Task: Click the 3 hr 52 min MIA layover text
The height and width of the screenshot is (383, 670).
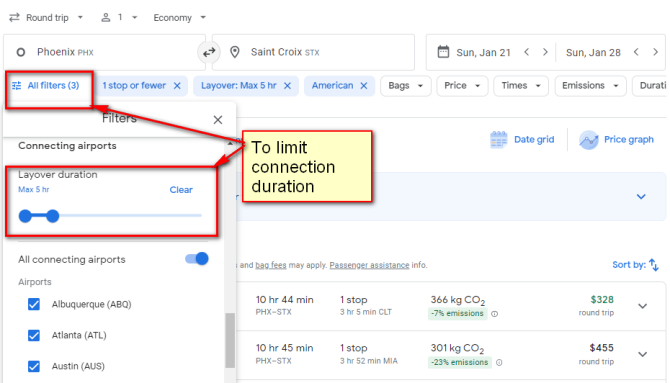Action: 369,361
